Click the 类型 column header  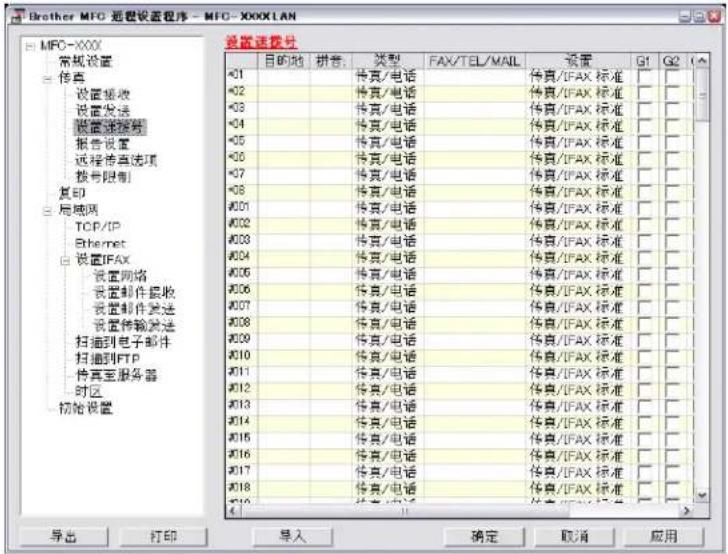click(x=388, y=61)
